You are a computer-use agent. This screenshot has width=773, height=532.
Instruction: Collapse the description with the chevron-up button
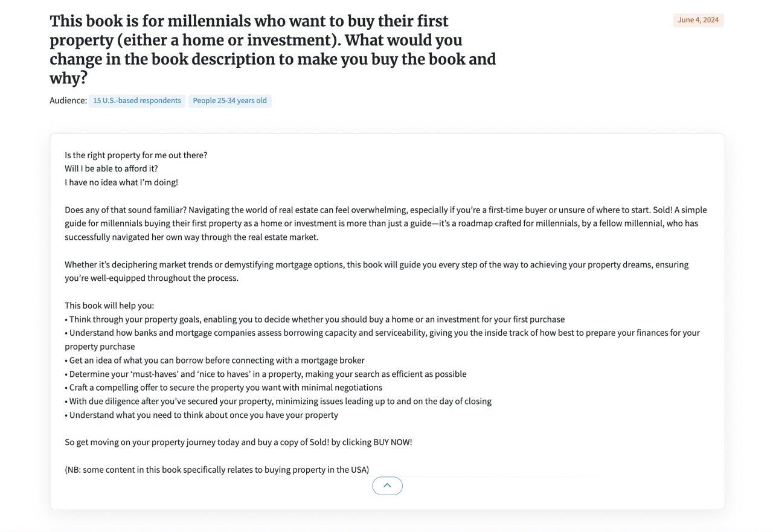(x=387, y=486)
